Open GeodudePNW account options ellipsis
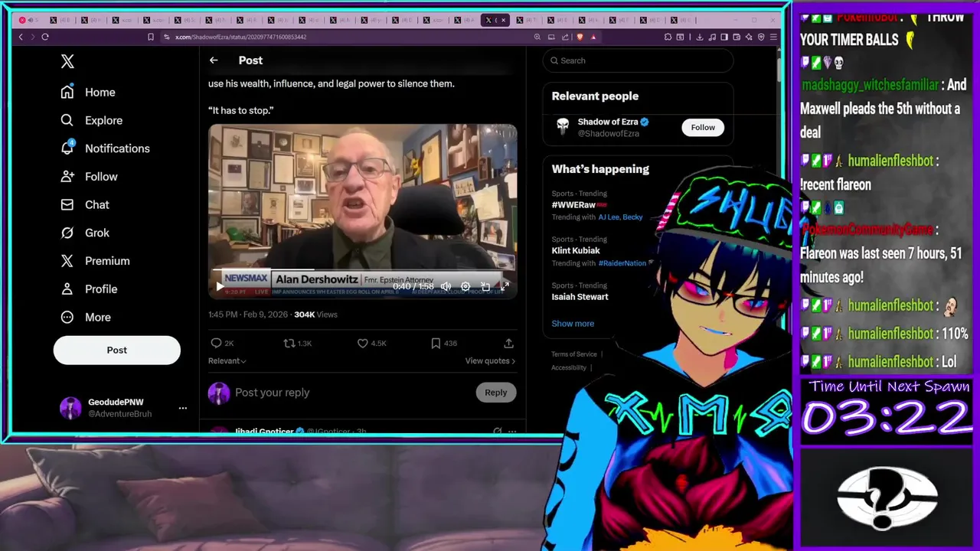This screenshot has width=980, height=551. click(x=182, y=408)
